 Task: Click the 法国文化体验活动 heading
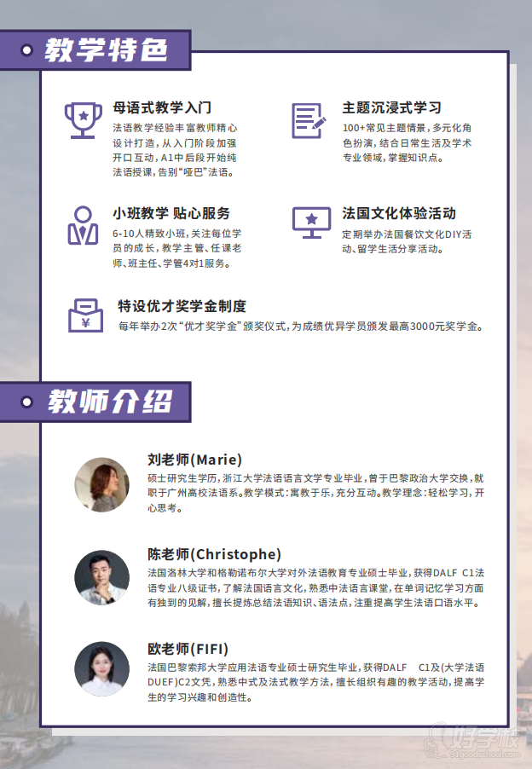pyautogui.click(x=398, y=213)
